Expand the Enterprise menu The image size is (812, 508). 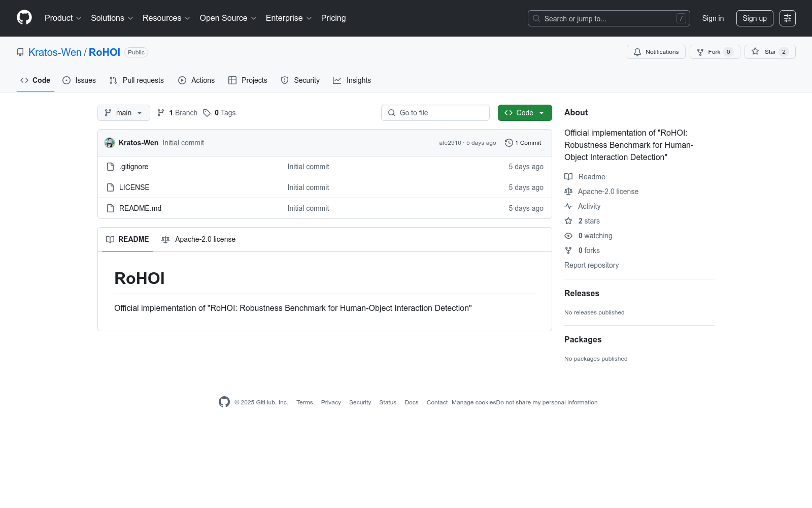[x=289, y=18]
